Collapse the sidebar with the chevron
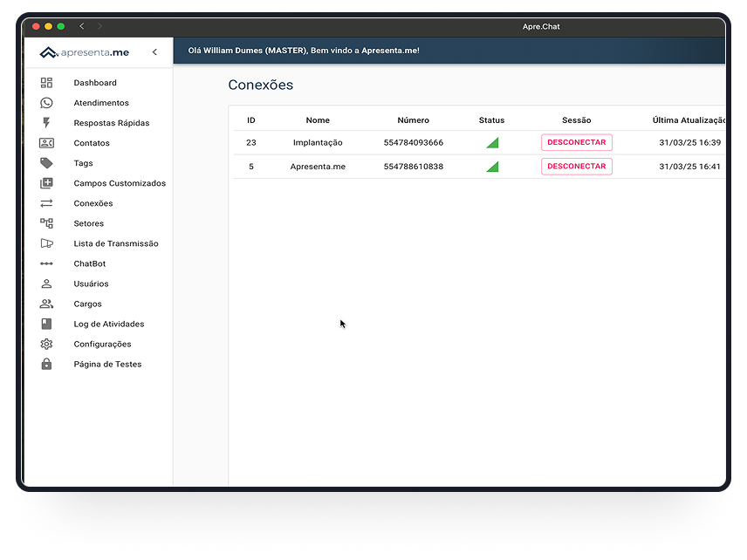Screen dimensions: 747x560 (154, 52)
